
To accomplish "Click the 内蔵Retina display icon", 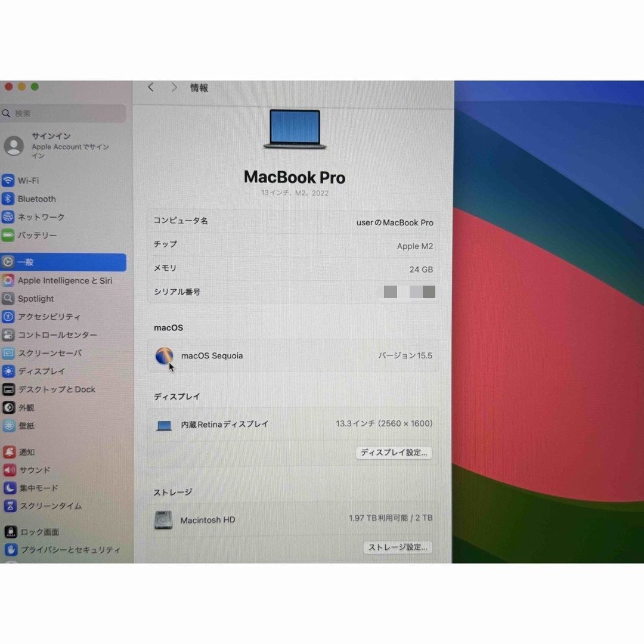I will [164, 426].
